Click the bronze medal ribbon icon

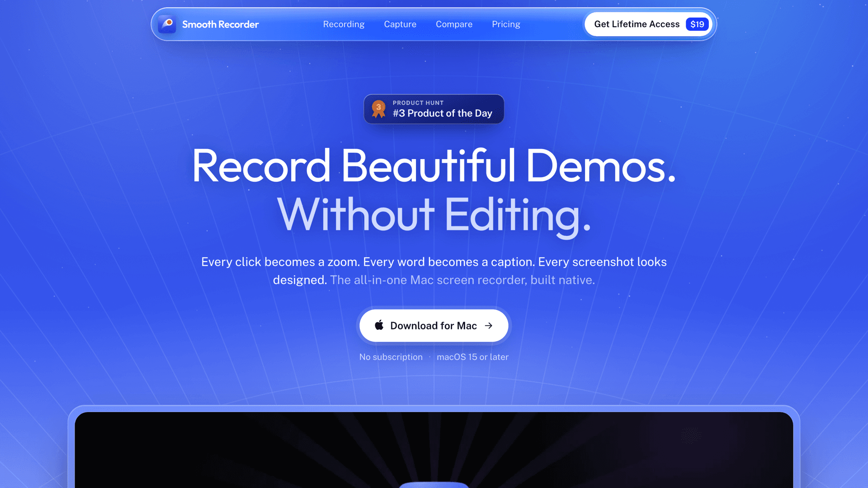(378, 109)
